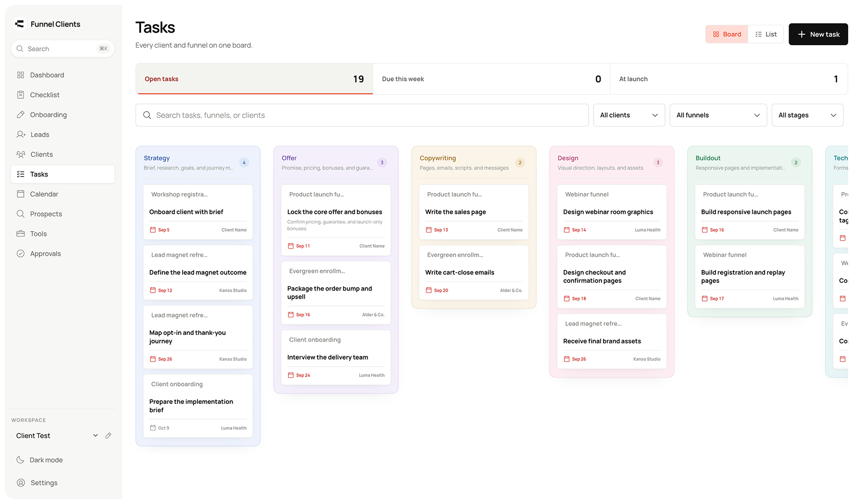Image resolution: width=867 pixels, height=504 pixels.
Task: Switch to List view
Action: point(766,34)
